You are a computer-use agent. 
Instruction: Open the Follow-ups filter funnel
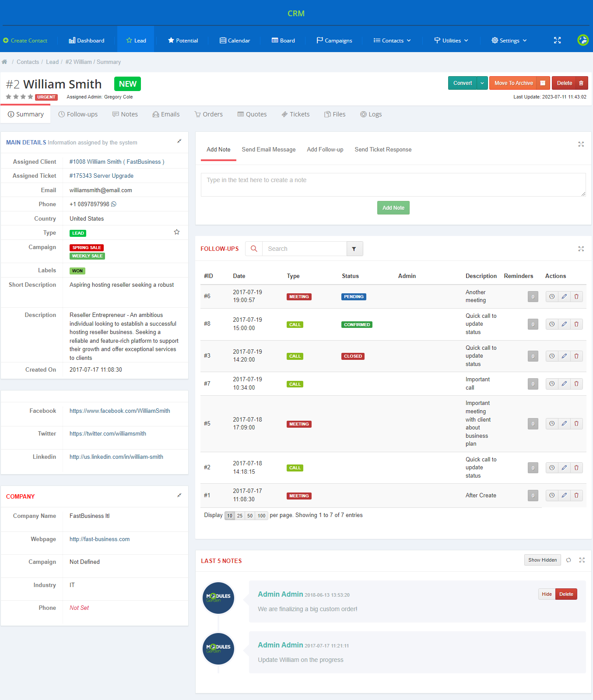[354, 249]
